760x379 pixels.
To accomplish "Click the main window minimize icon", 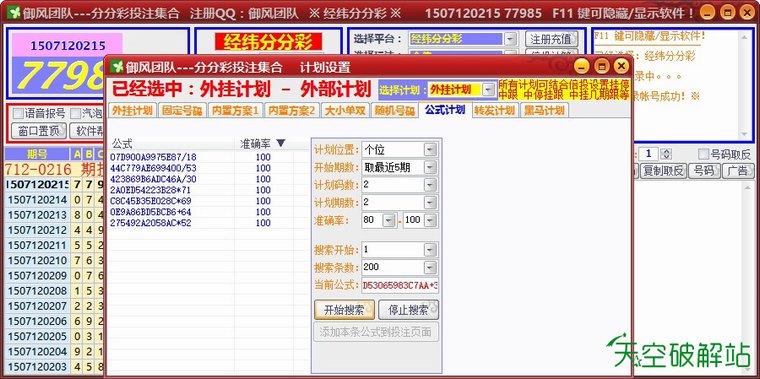I will (x=708, y=12).
